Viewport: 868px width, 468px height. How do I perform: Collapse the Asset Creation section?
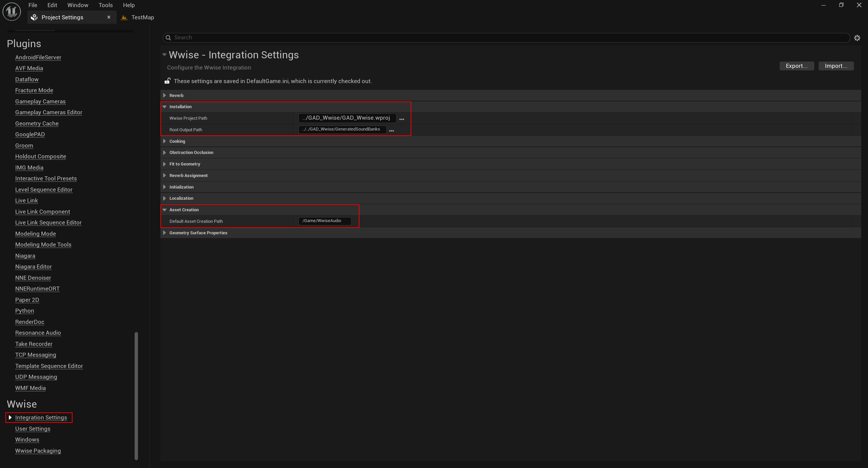[x=165, y=210]
